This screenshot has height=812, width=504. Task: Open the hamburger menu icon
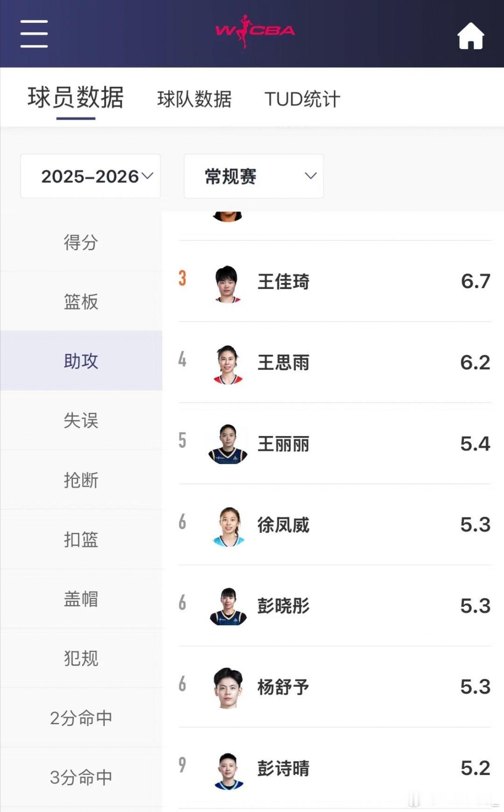click(34, 34)
